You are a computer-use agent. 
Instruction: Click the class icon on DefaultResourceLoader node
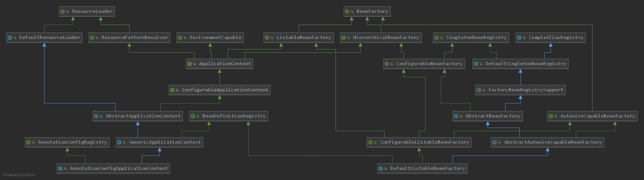(10, 38)
